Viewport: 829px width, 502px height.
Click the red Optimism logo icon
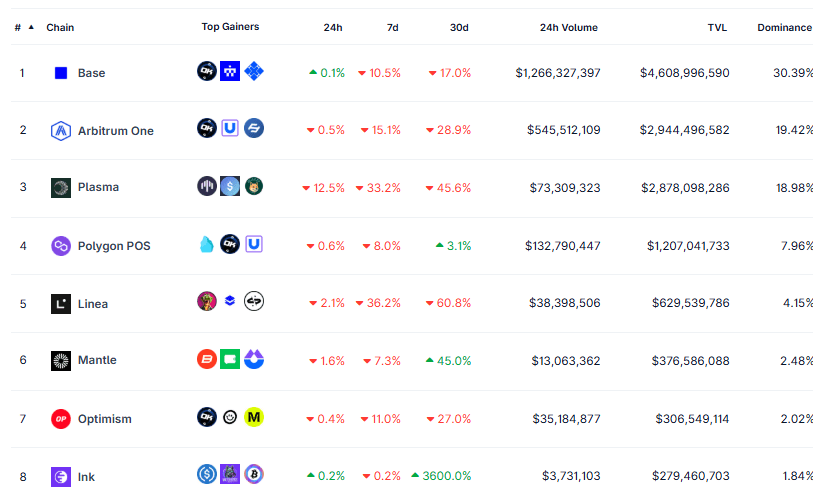[x=61, y=419]
